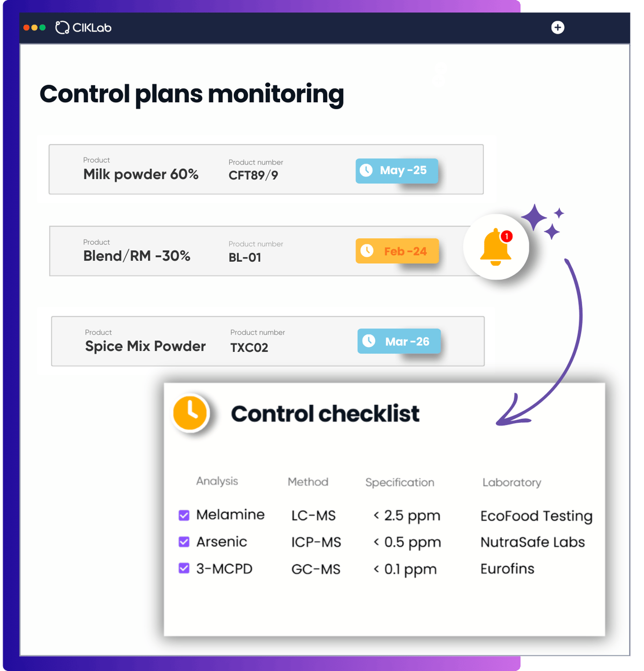
Task: Open the notification bell icon
Action: 495,247
